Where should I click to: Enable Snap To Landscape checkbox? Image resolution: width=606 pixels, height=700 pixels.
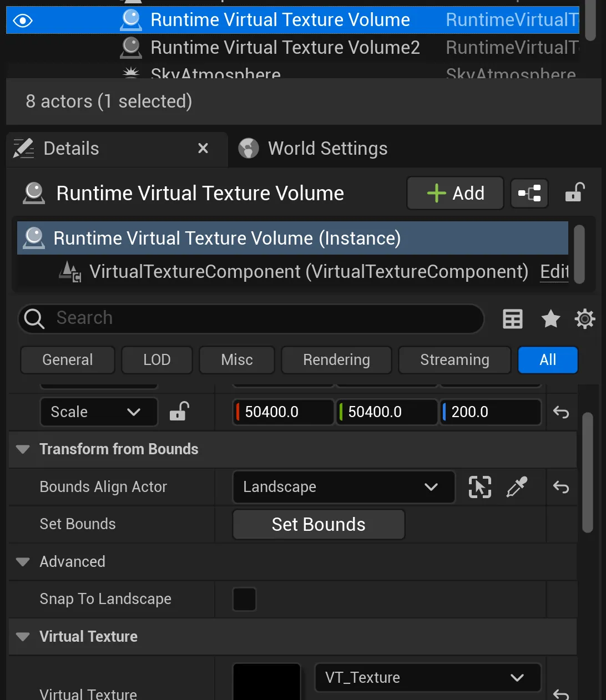tap(244, 600)
